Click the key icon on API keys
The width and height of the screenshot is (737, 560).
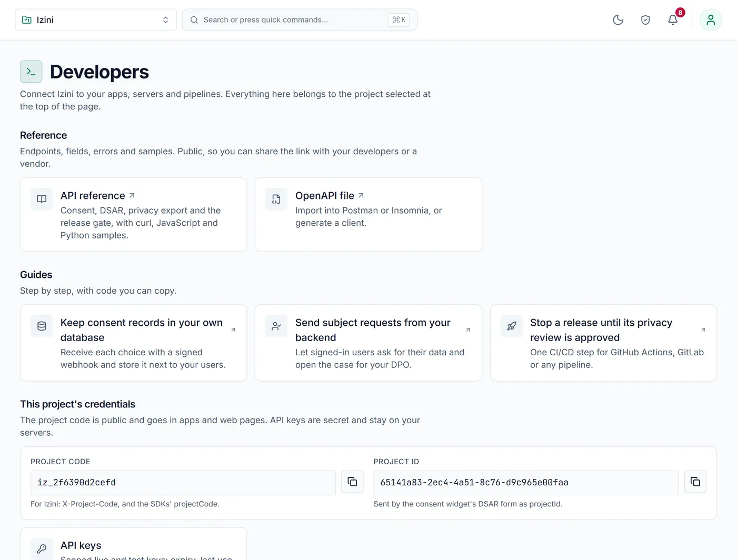(42, 549)
